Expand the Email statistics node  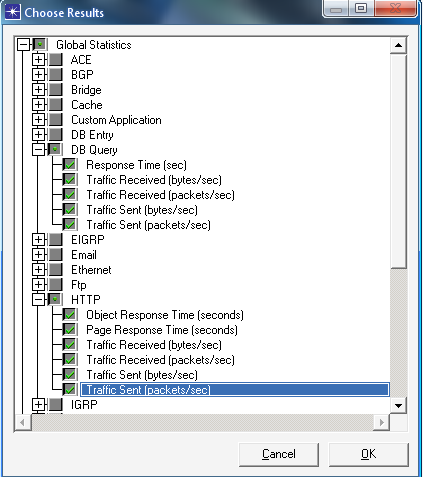(38, 255)
